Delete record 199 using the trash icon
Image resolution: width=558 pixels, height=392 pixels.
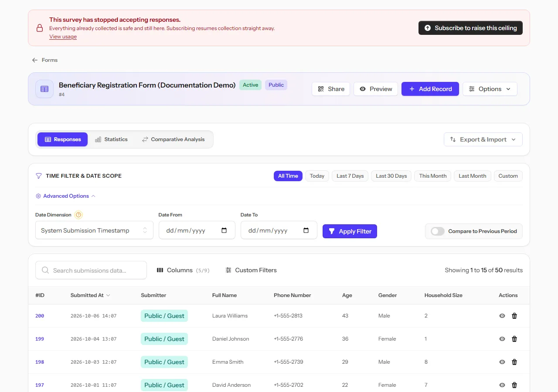514,339
